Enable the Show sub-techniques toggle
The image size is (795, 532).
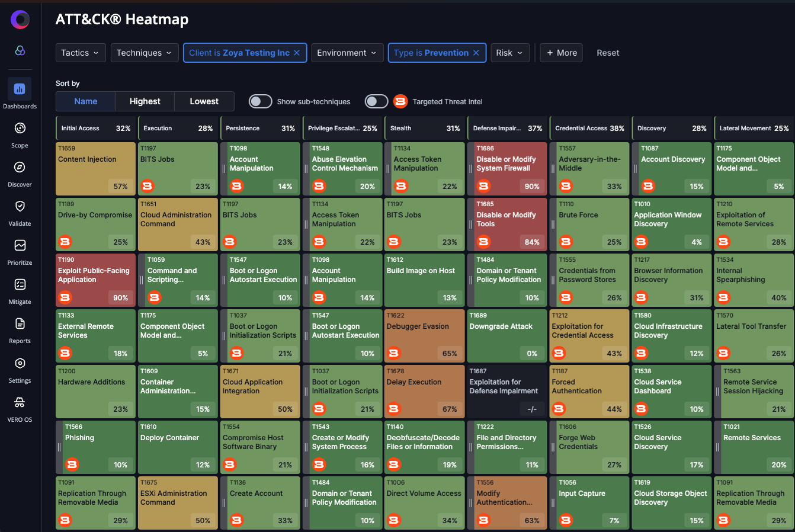(260, 101)
